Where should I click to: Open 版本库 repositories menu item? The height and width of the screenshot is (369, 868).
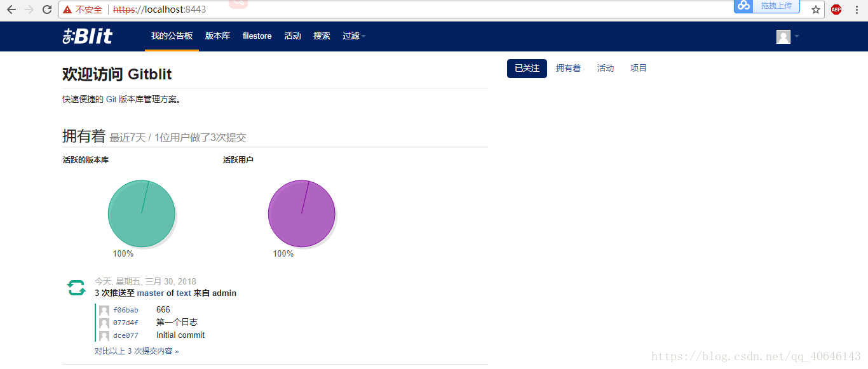(217, 36)
